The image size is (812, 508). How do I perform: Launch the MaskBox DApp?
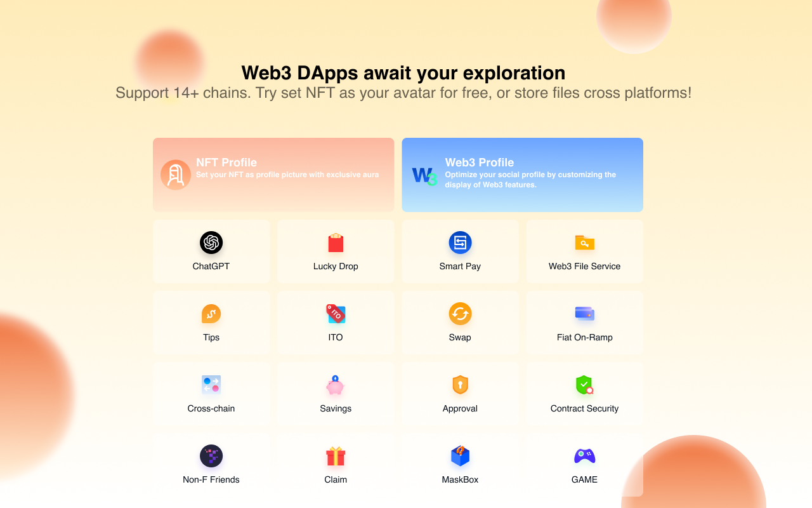[x=460, y=456]
